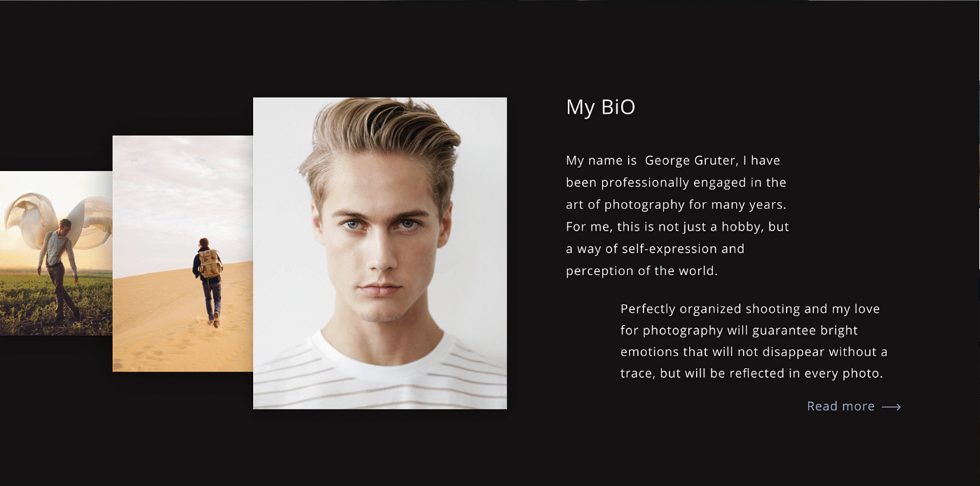Click the line "perception of the world."

pyautogui.click(x=642, y=271)
